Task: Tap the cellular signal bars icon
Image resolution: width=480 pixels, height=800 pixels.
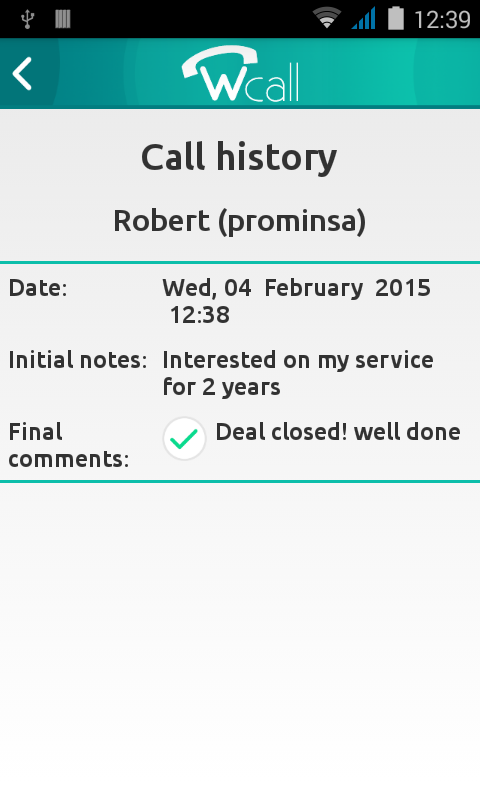Action: coord(364,18)
